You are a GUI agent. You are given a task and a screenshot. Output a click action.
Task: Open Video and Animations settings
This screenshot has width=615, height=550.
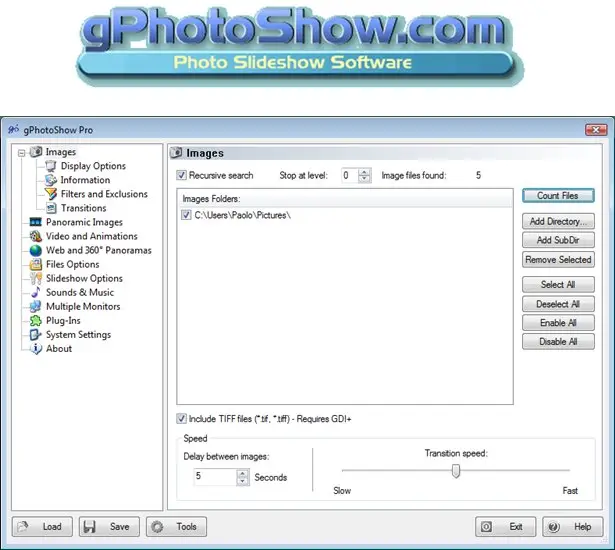(x=91, y=236)
